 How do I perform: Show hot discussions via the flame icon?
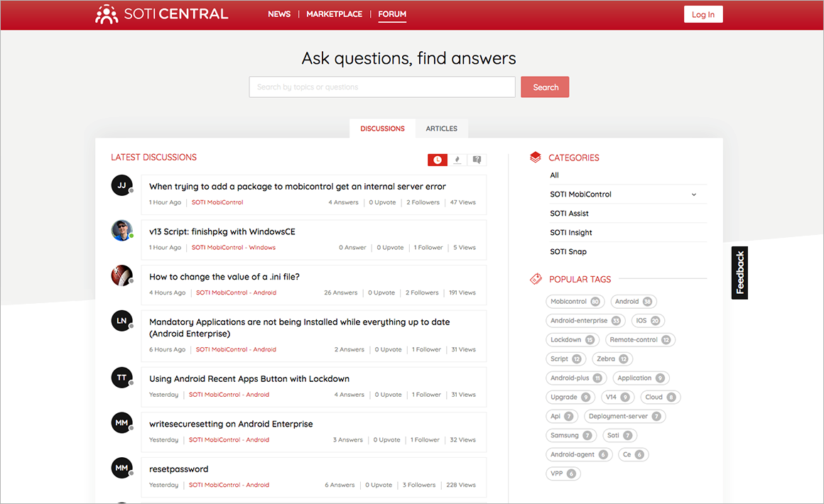pyautogui.click(x=457, y=160)
